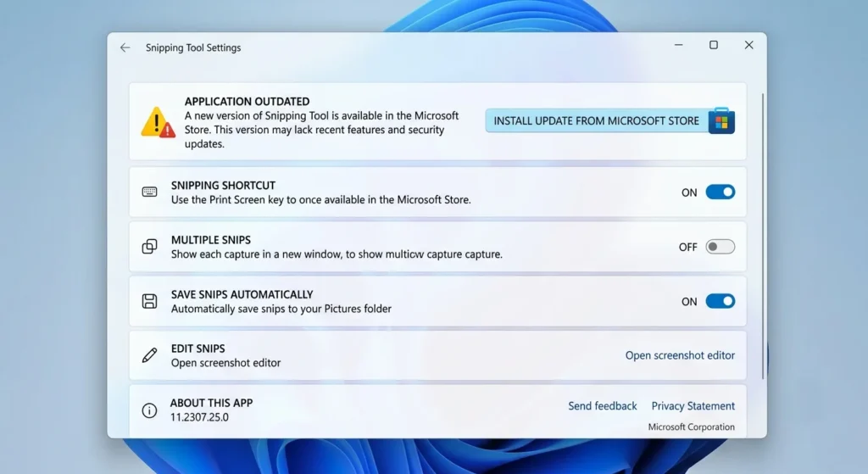Click the ON label beside Snipping Shortcut
The width and height of the screenshot is (868, 474).
[x=689, y=192]
